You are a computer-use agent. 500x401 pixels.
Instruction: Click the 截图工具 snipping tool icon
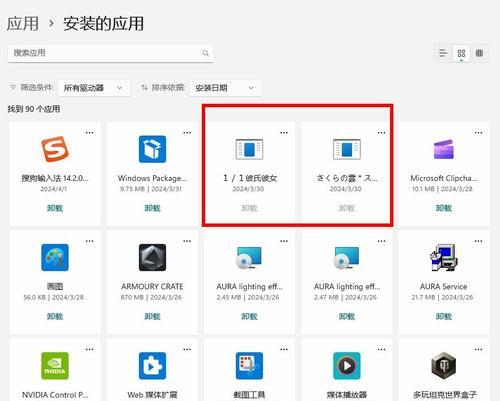(x=249, y=366)
